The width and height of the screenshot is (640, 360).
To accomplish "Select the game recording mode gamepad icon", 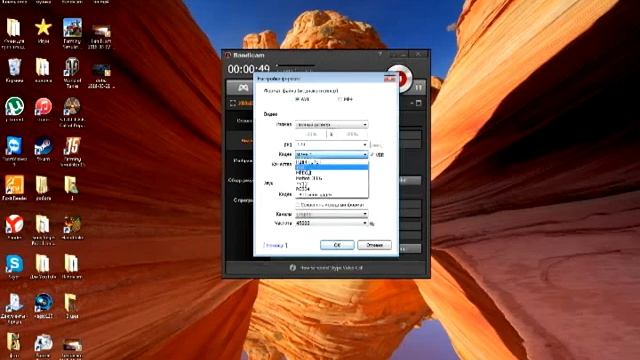I will click(x=243, y=87).
